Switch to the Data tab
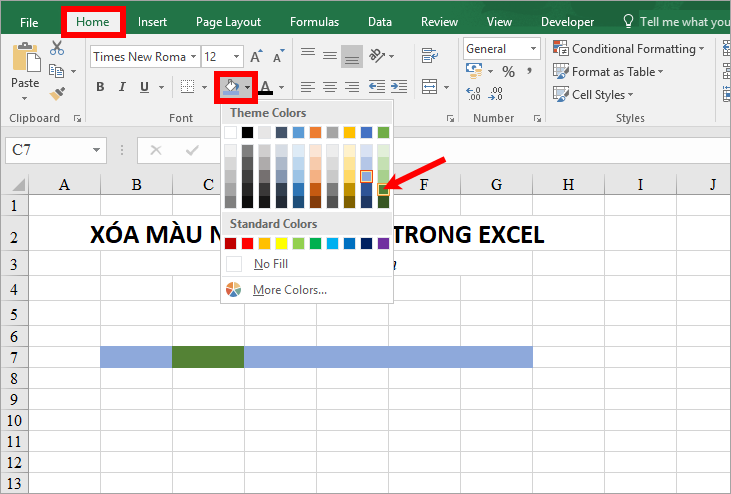Viewport: 731px width, 494px height. pyautogui.click(x=379, y=22)
